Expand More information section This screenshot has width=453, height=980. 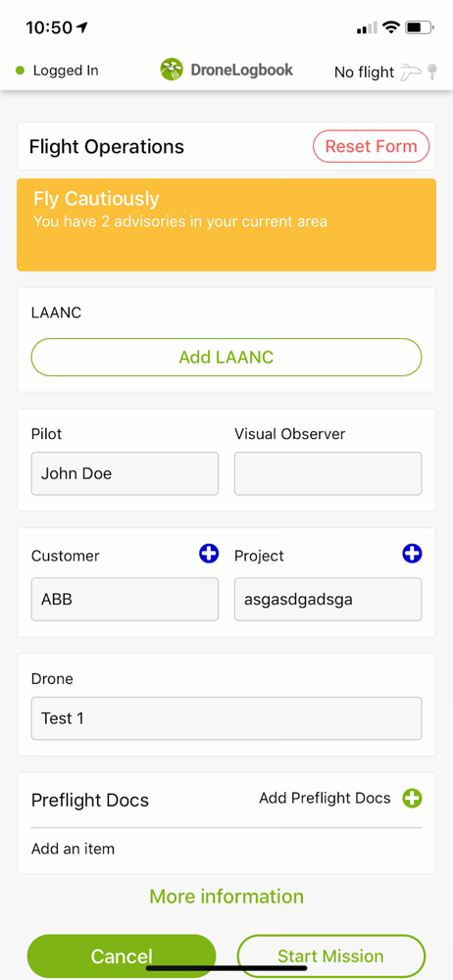tap(226, 897)
